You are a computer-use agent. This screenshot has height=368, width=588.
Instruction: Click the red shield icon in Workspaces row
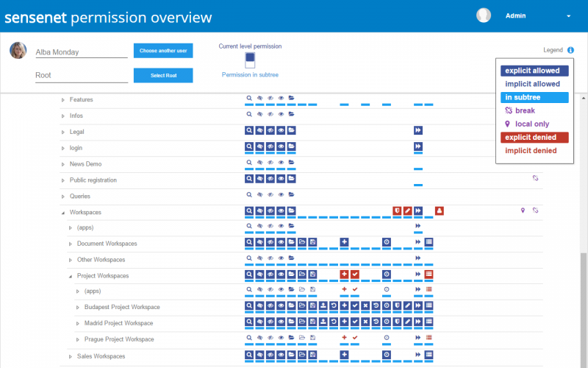click(x=397, y=210)
